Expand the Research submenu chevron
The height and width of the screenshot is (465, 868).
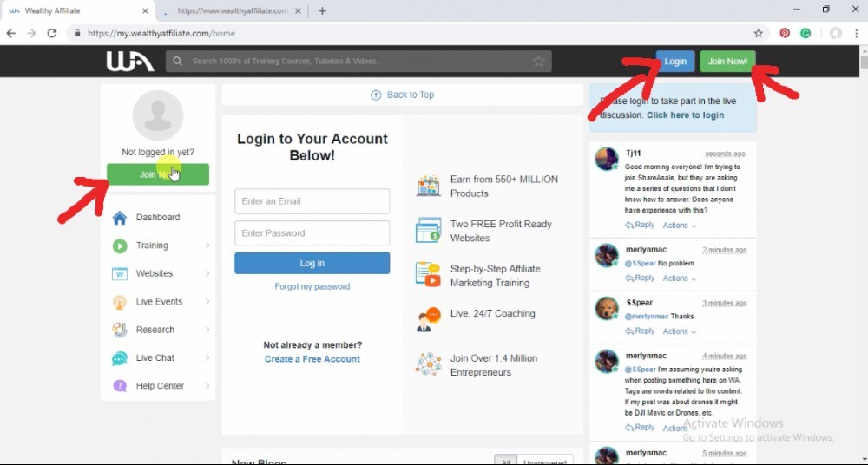point(207,330)
